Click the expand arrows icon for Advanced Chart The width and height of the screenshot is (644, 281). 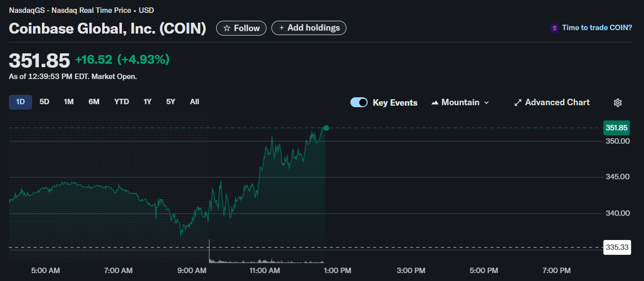click(x=518, y=103)
